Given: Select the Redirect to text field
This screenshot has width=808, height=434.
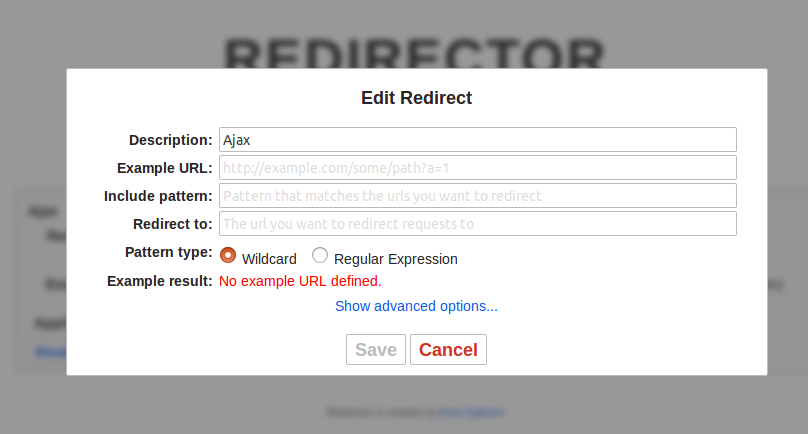Looking at the screenshot, I should (478, 224).
